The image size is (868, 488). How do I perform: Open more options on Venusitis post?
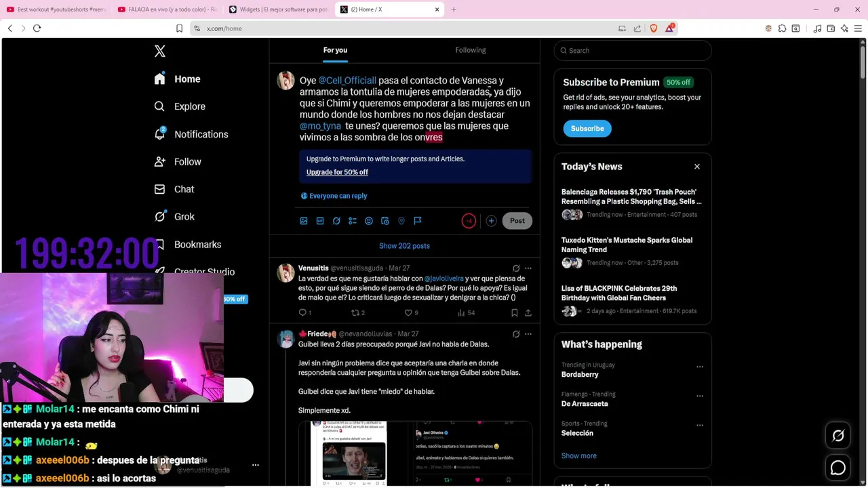528,268
